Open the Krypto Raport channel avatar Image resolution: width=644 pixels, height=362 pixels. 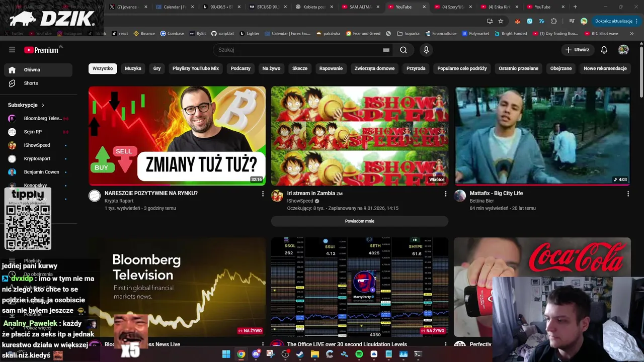tap(95, 196)
